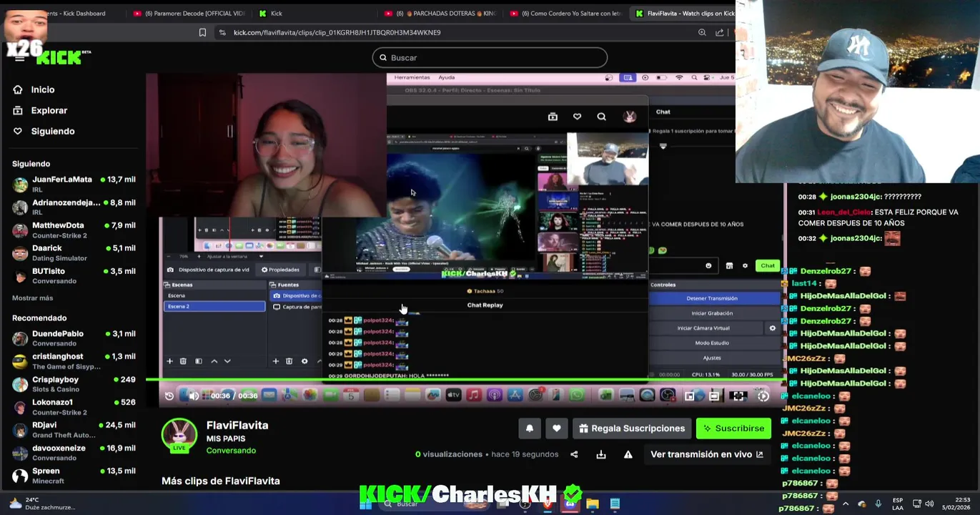980x515 pixels.
Task: Open the recommended Spreen channel
Action: (74, 475)
